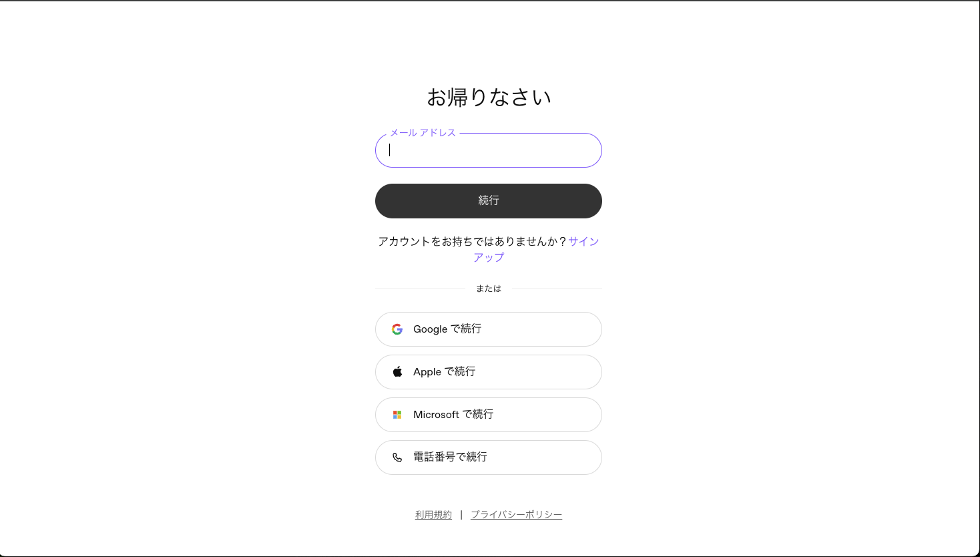Click the Apple logo icon
The image size is (980, 557).
(x=397, y=371)
